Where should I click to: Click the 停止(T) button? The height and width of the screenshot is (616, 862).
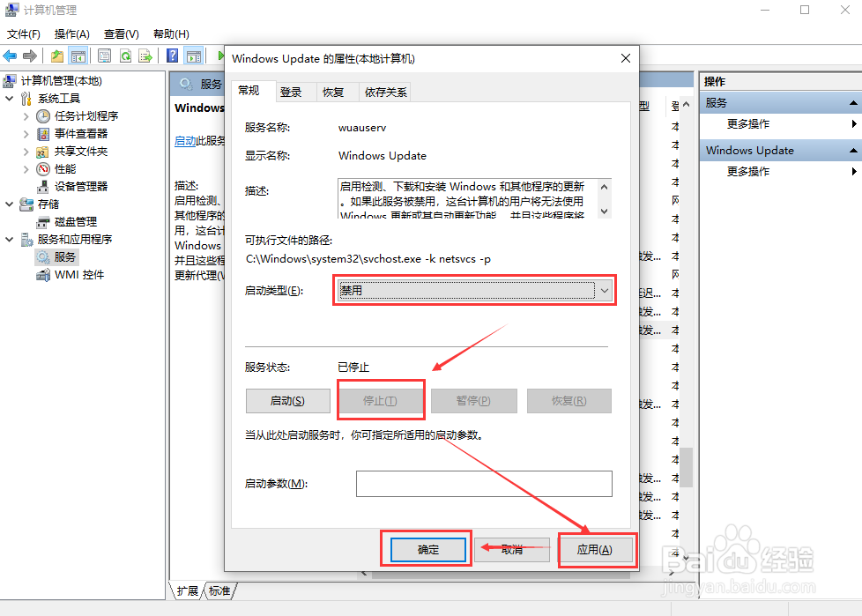click(380, 401)
